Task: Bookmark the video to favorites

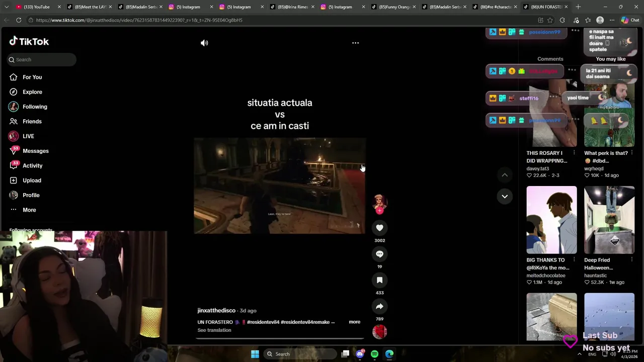Action: (x=379, y=280)
